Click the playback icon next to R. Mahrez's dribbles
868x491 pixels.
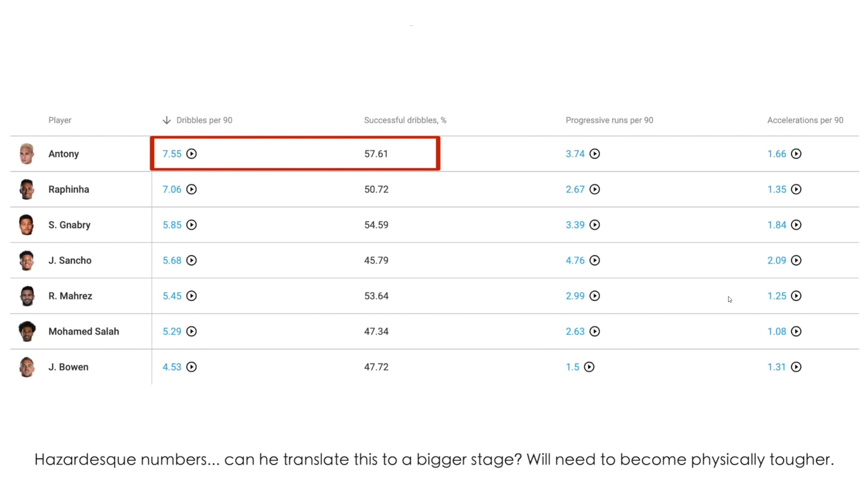[191, 296]
